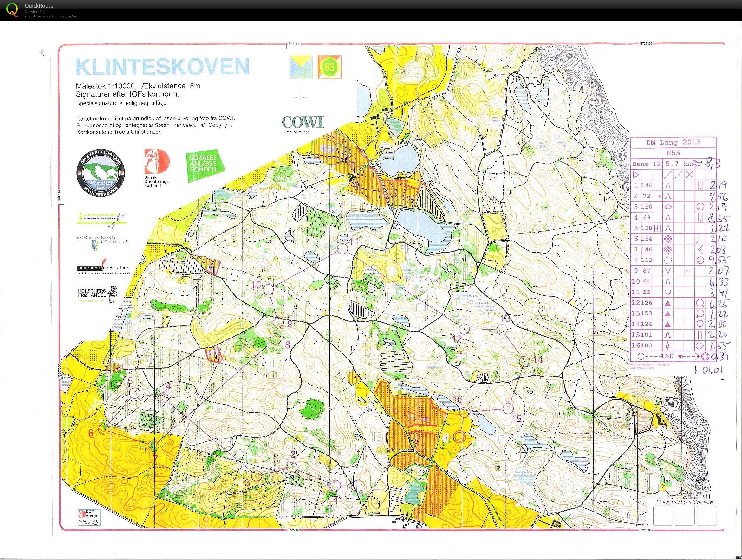Click control circle 13 on the map

point(502,330)
